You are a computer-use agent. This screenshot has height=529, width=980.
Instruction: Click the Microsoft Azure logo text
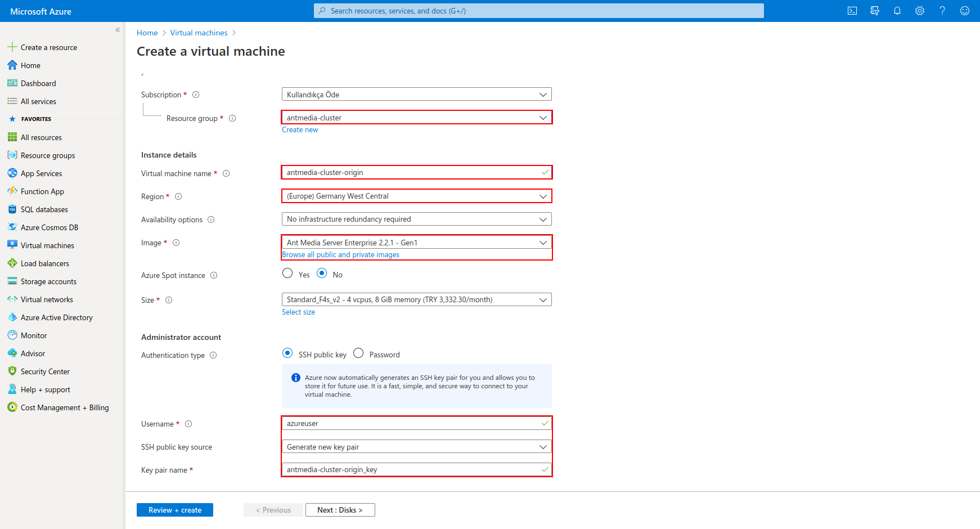click(41, 11)
